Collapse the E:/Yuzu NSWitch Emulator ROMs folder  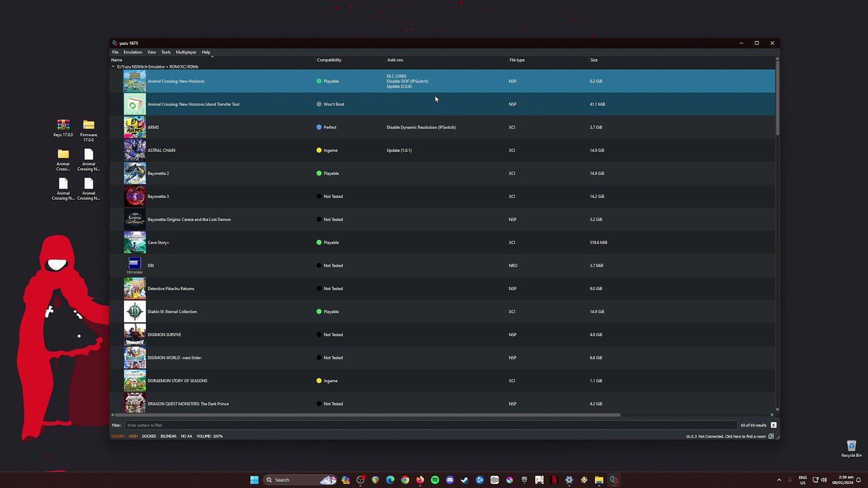(x=113, y=66)
